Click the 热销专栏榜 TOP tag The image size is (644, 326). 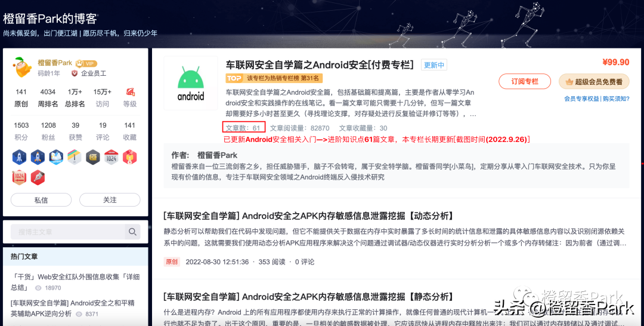click(274, 78)
